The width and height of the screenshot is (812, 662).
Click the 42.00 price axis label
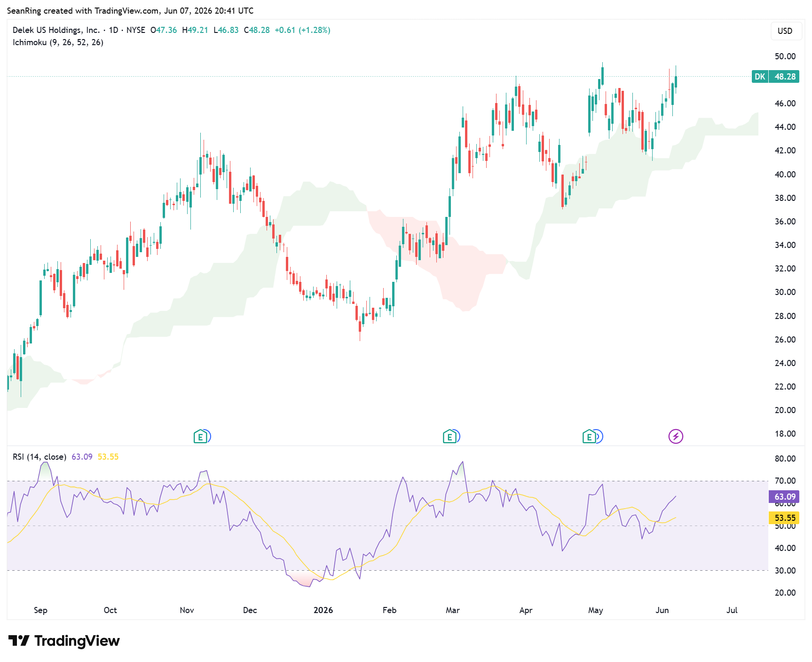pyautogui.click(x=785, y=151)
